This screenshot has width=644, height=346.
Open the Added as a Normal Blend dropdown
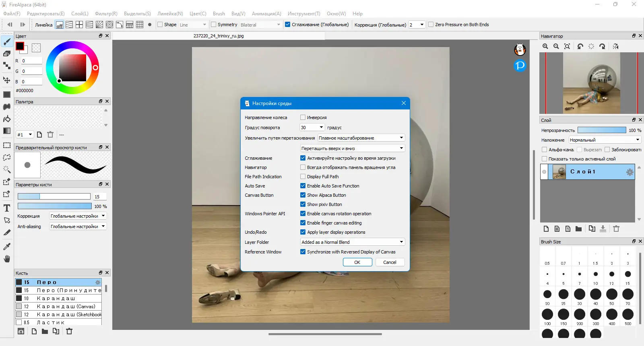coord(352,242)
